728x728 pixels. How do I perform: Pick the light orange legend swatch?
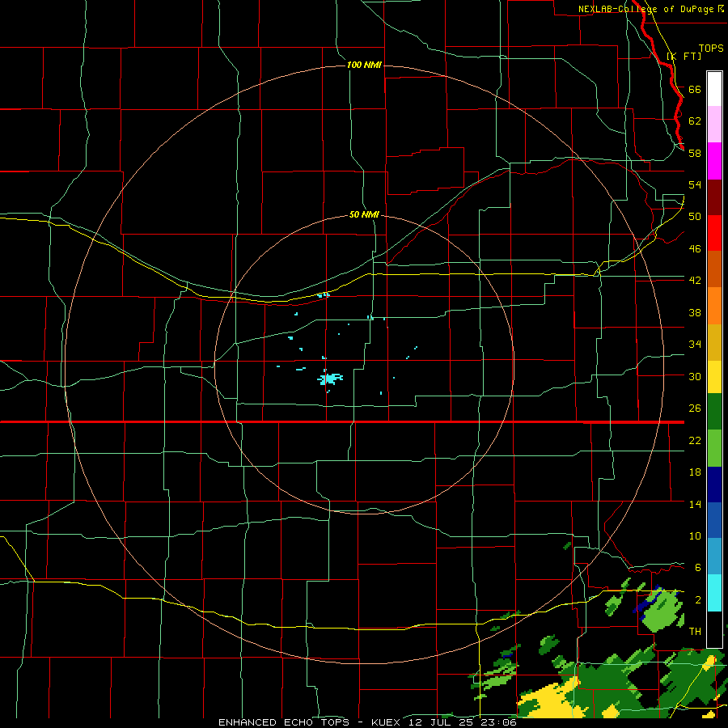point(714,306)
